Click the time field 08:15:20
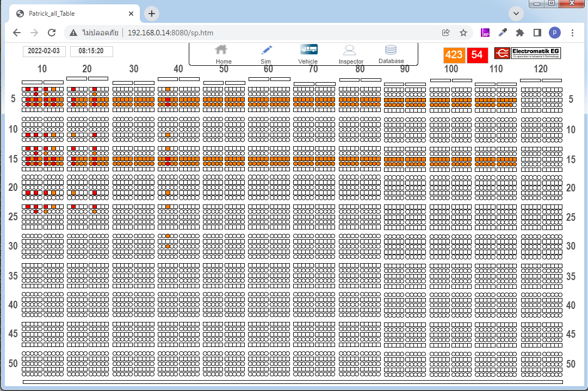This screenshot has height=391, width=588. (91, 51)
